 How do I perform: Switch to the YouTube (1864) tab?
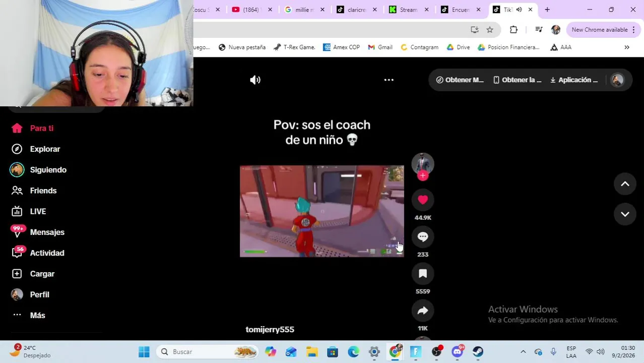(x=250, y=10)
